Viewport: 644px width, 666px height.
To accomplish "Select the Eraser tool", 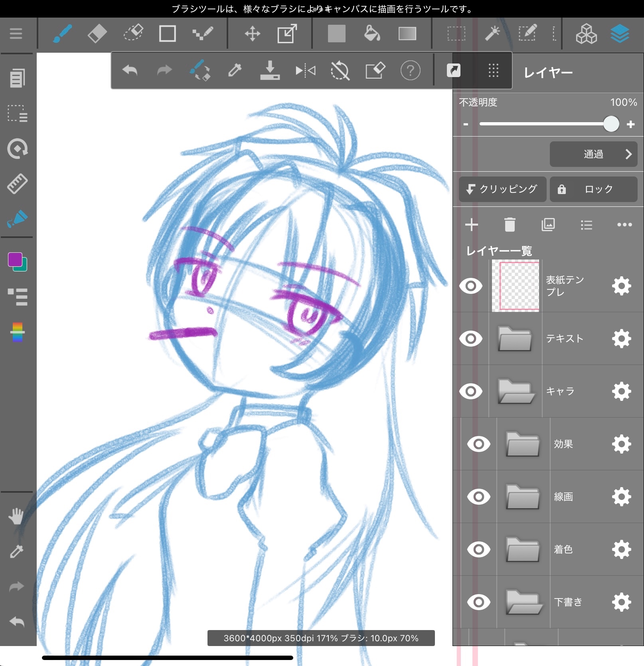I will [x=97, y=34].
